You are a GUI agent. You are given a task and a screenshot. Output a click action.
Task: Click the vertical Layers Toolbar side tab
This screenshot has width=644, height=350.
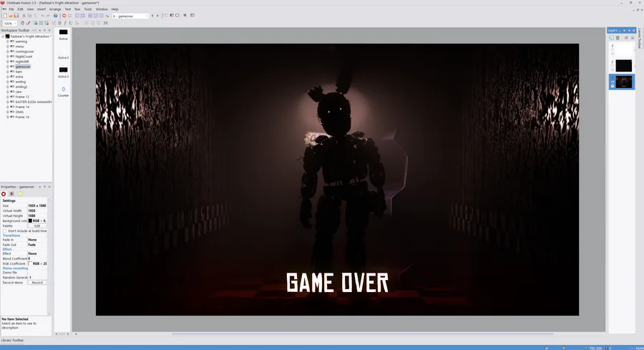pos(640,38)
